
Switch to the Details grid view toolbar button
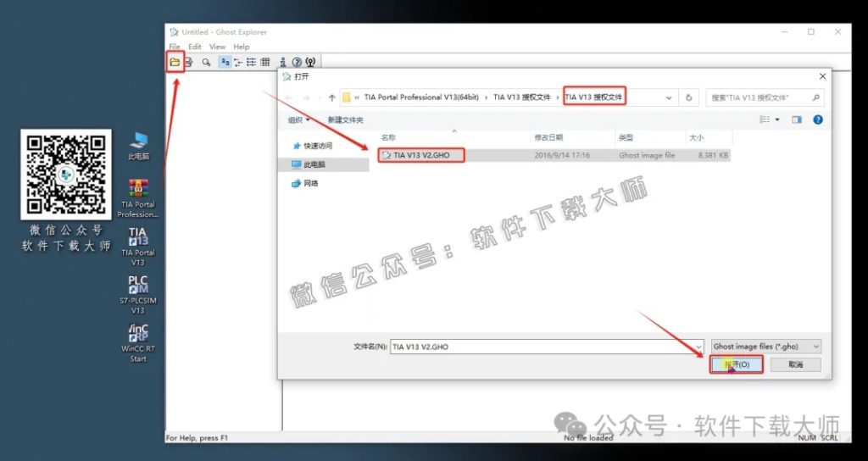point(265,62)
